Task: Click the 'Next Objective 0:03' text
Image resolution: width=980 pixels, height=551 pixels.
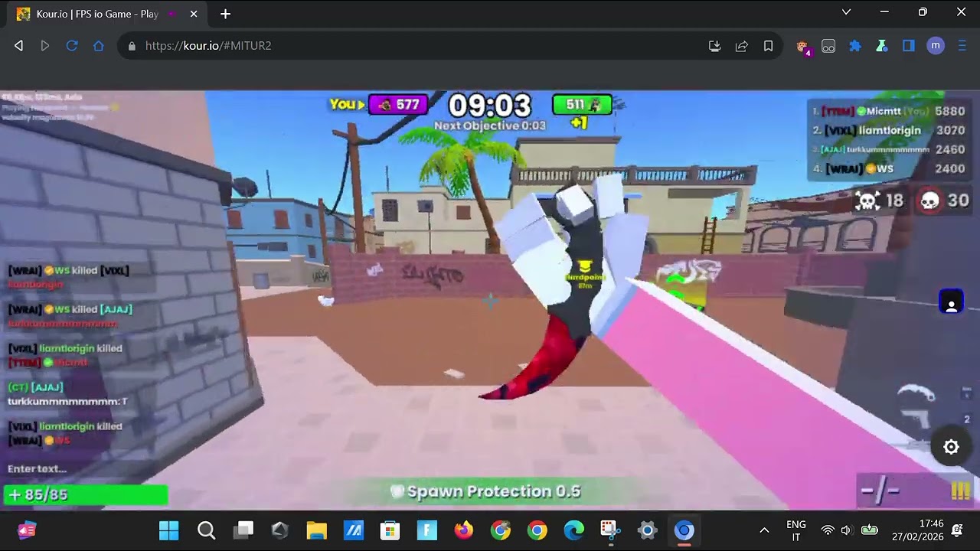Action: (490, 126)
